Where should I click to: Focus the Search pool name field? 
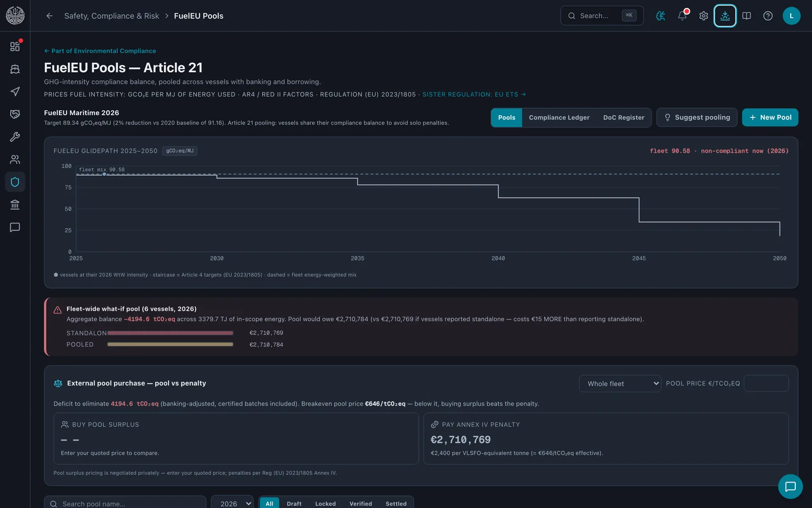[x=125, y=503]
